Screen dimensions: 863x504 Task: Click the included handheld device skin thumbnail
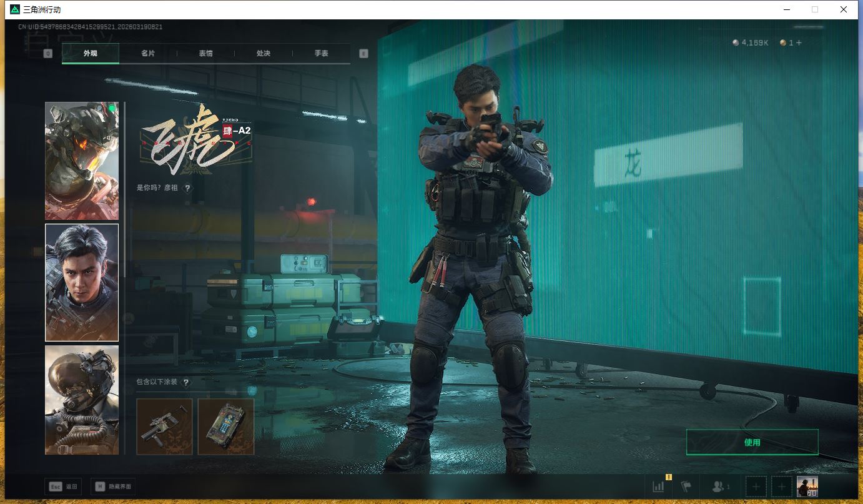coord(226,427)
